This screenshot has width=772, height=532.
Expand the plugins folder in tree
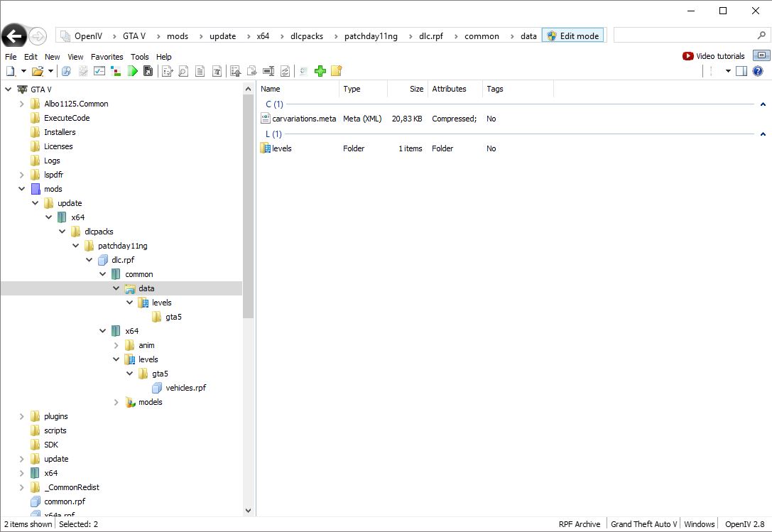tap(22, 416)
